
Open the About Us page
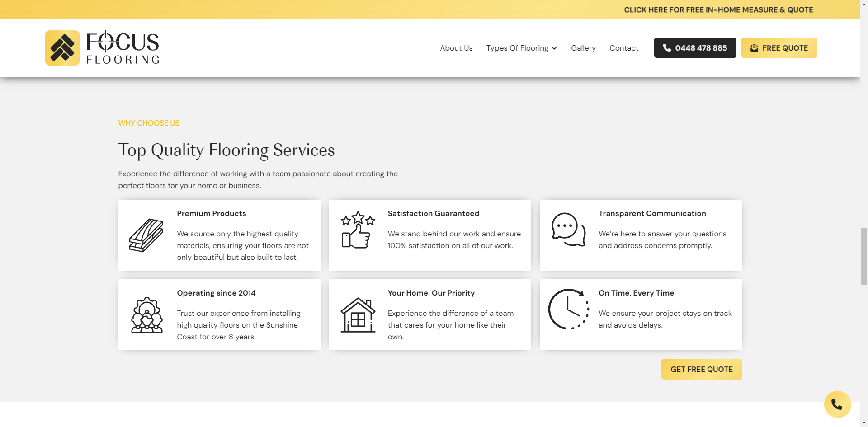click(456, 48)
